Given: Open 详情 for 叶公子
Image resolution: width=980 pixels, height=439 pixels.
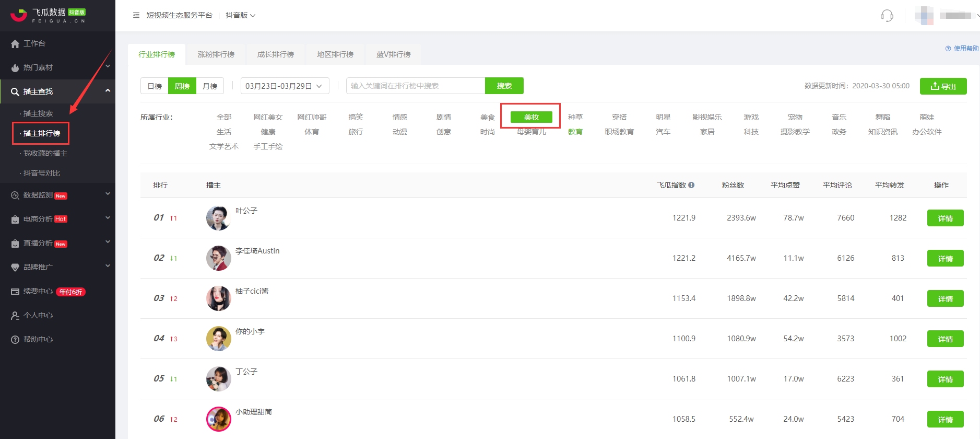Looking at the screenshot, I should [x=946, y=218].
